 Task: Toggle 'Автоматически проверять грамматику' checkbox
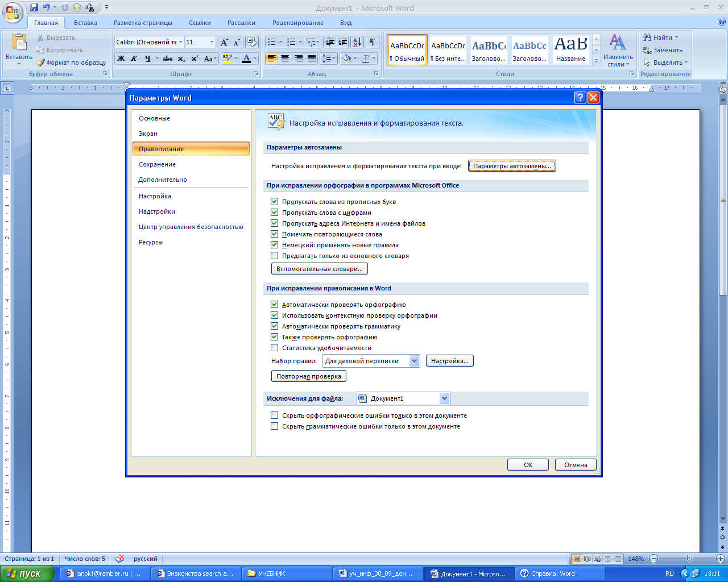coord(275,326)
